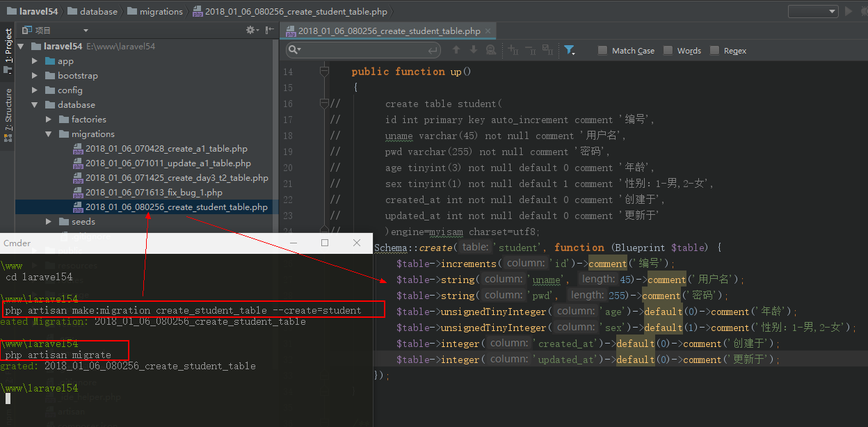Collapse the migrations folder
868x427 pixels.
49,134
